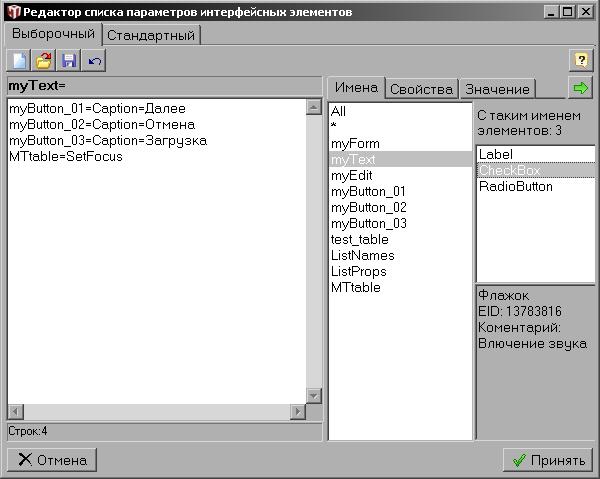The image size is (600, 479).
Task: Click the Open folder toolbar icon
Action: click(44, 61)
